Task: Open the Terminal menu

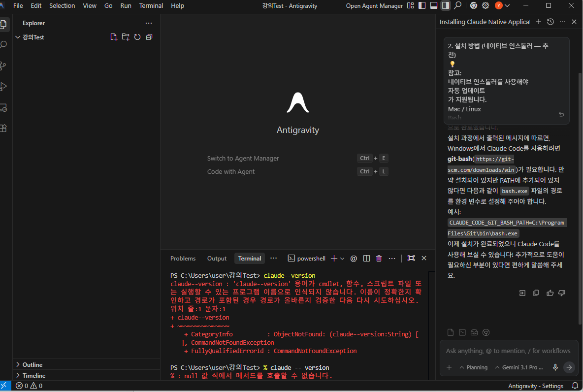Action: pos(151,5)
